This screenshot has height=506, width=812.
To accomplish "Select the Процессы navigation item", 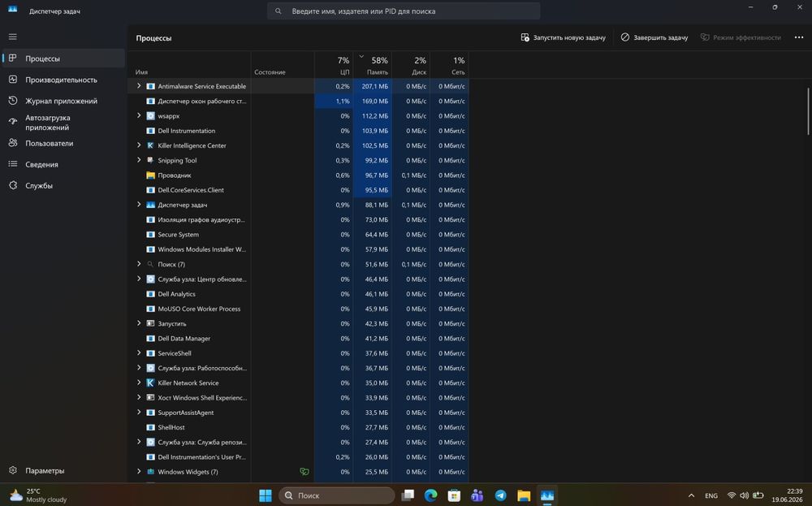I will [x=63, y=58].
